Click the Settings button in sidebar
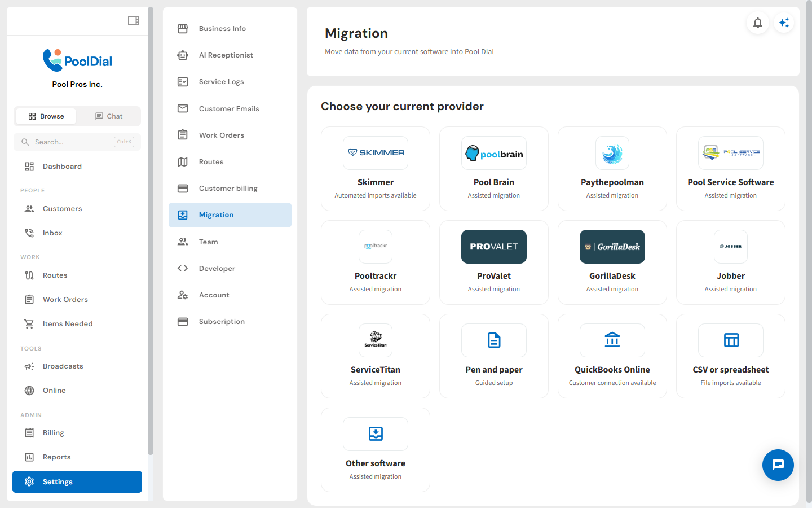This screenshot has height=508, width=812. (x=77, y=482)
